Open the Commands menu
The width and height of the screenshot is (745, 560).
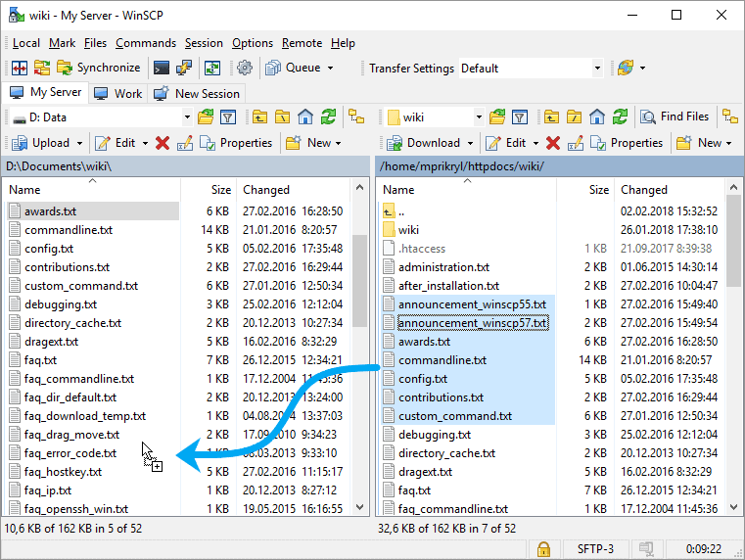[x=146, y=43]
